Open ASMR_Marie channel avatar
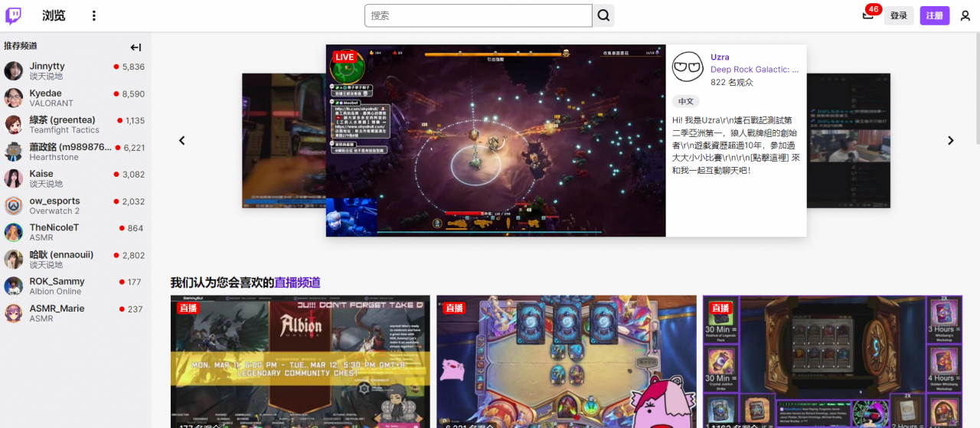980x428 pixels. [14, 313]
